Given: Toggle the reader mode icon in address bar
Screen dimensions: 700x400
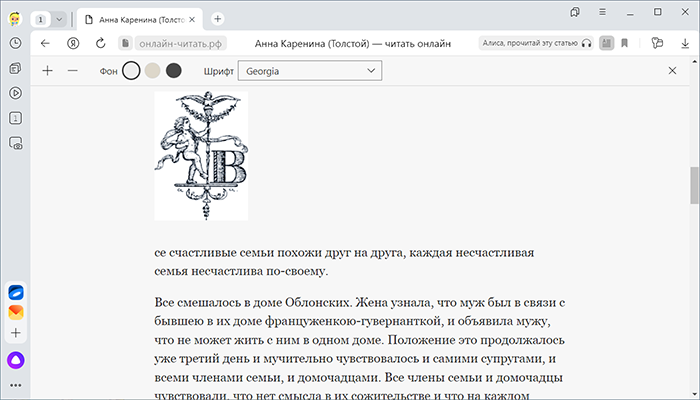Looking at the screenshot, I should [x=605, y=43].
